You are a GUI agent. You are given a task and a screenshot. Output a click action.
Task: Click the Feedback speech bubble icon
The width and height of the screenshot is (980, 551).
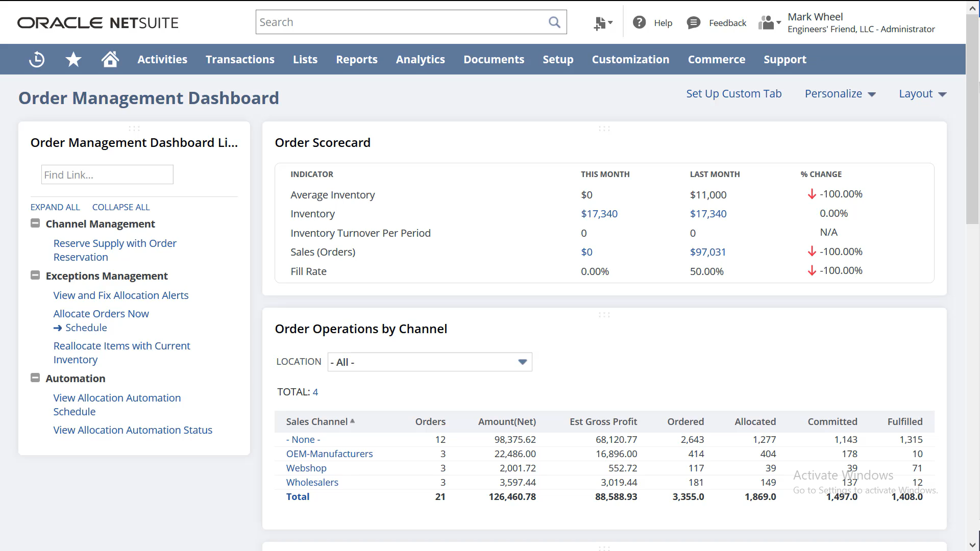click(x=693, y=23)
